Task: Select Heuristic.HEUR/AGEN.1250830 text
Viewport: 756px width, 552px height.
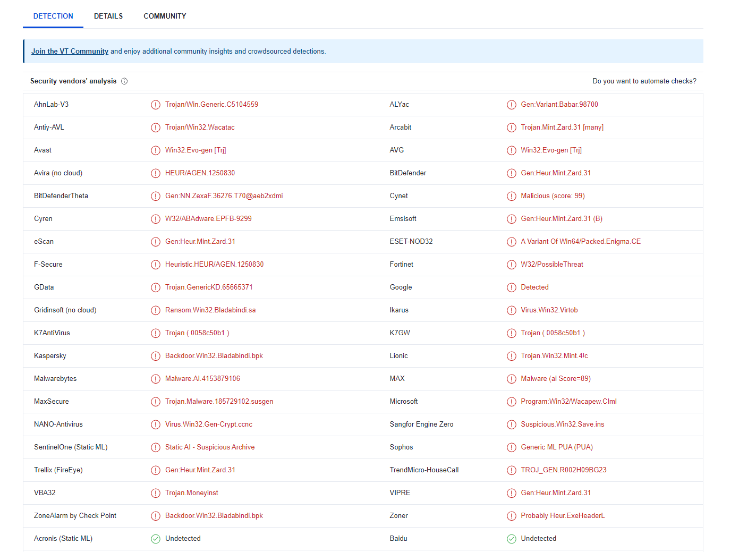Action: click(214, 265)
